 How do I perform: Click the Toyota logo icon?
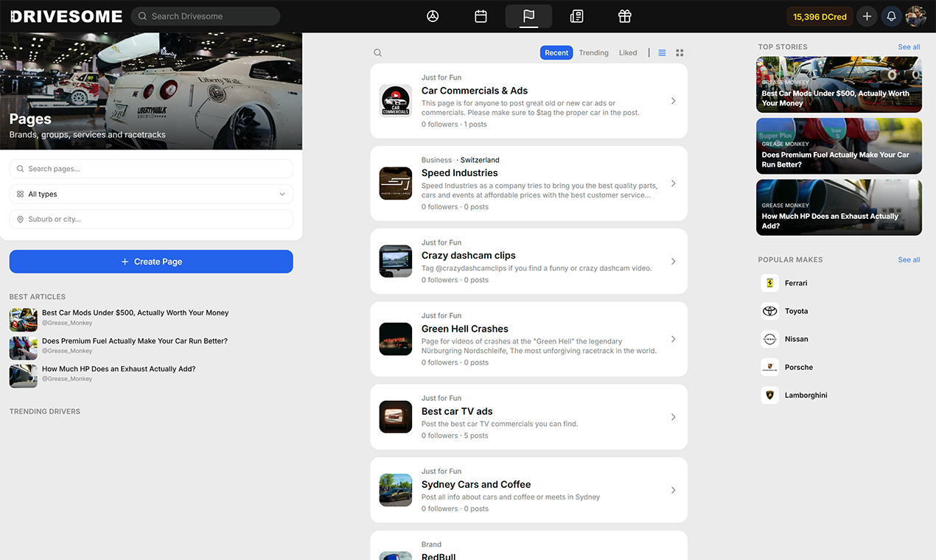pos(769,311)
